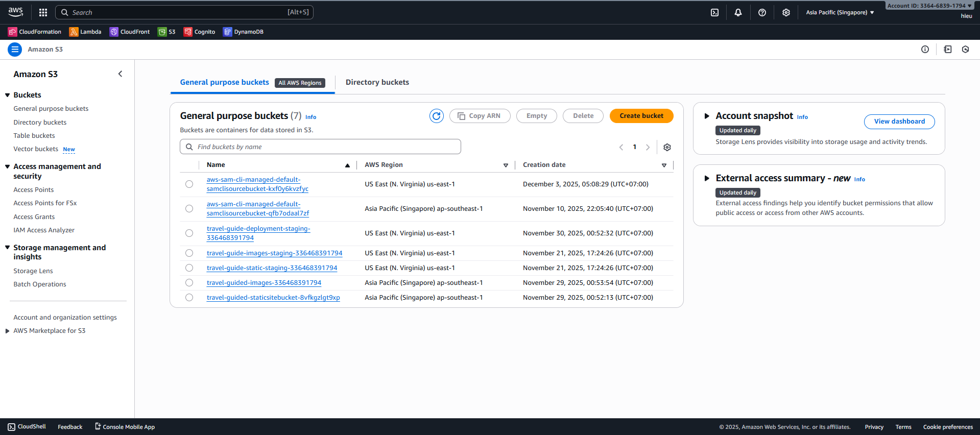The image size is (980, 435).
Task: Open CloudShell from the top bar icon
Action: click(x=714, y=12)
